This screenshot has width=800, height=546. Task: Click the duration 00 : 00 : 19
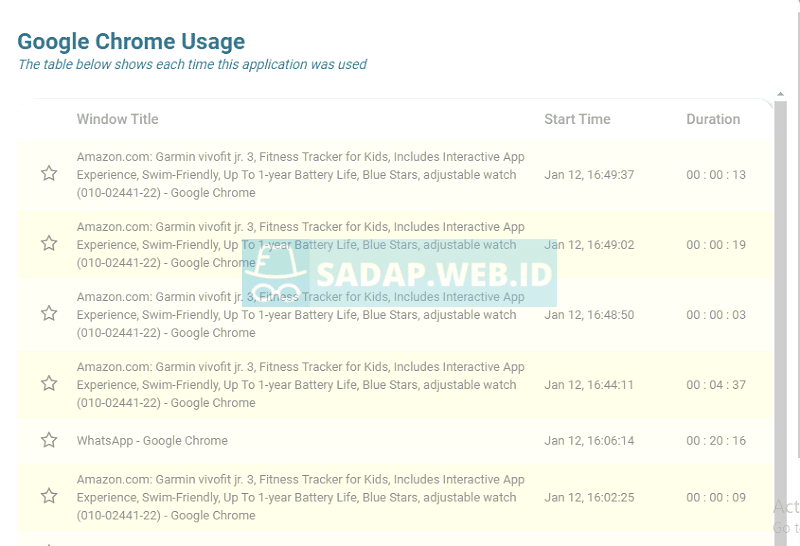click(716, 244)
